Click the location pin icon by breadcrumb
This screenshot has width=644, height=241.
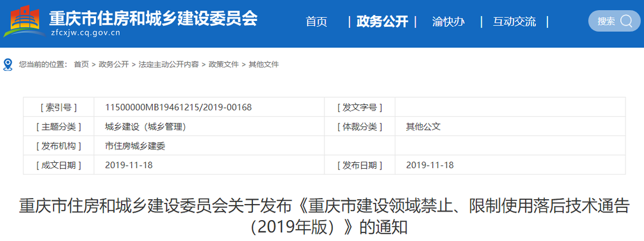pos(8,64)
